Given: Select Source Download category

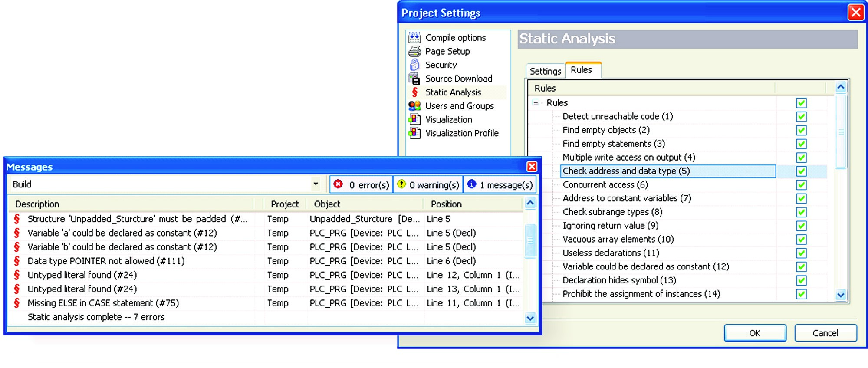Looking at the screenshot, I should click(459, 79).
